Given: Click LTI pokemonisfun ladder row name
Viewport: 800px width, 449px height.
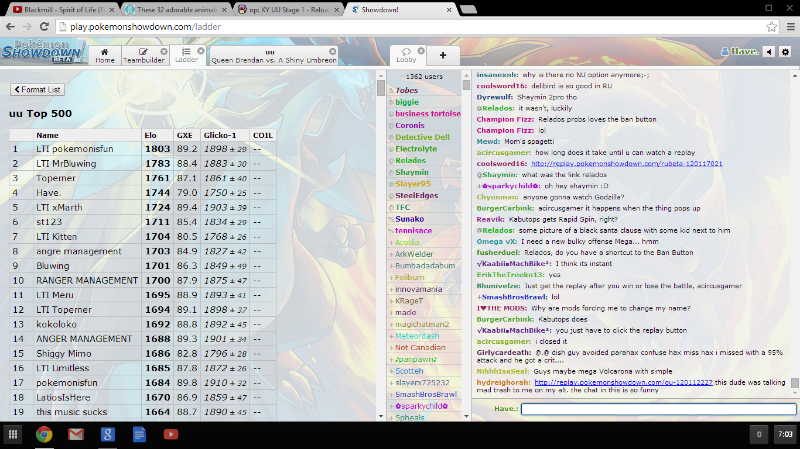Looking at the screenshot, I should point(74,149).
